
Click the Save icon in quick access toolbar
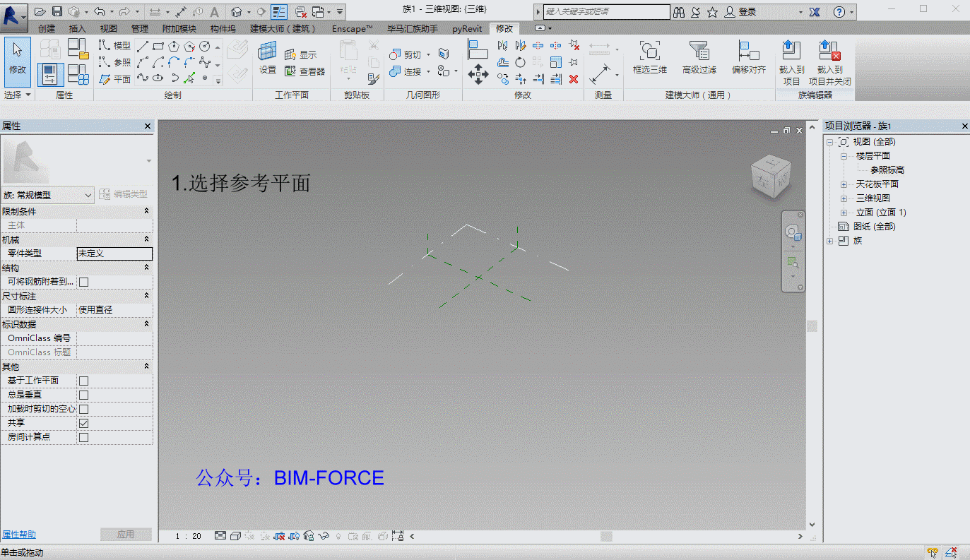pyautogui.click(x=57, y=11)
